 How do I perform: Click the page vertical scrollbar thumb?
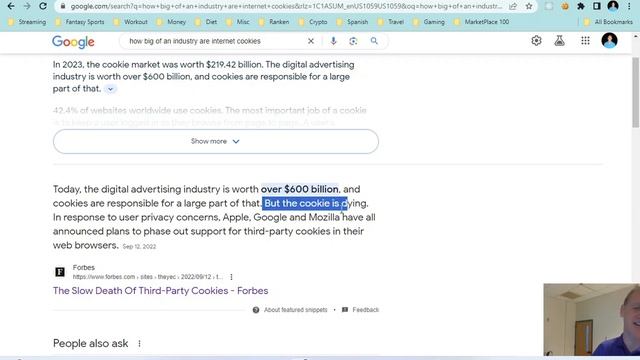tap(636, 93)
